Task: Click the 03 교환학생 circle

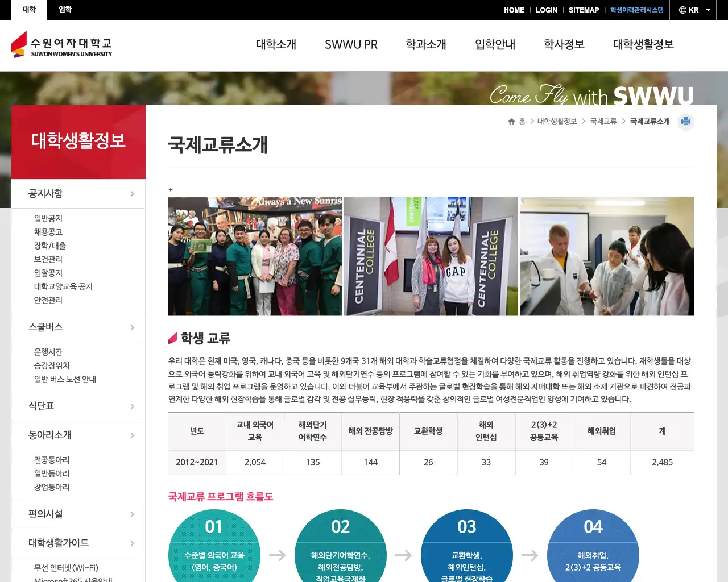Action: point(466,546)
